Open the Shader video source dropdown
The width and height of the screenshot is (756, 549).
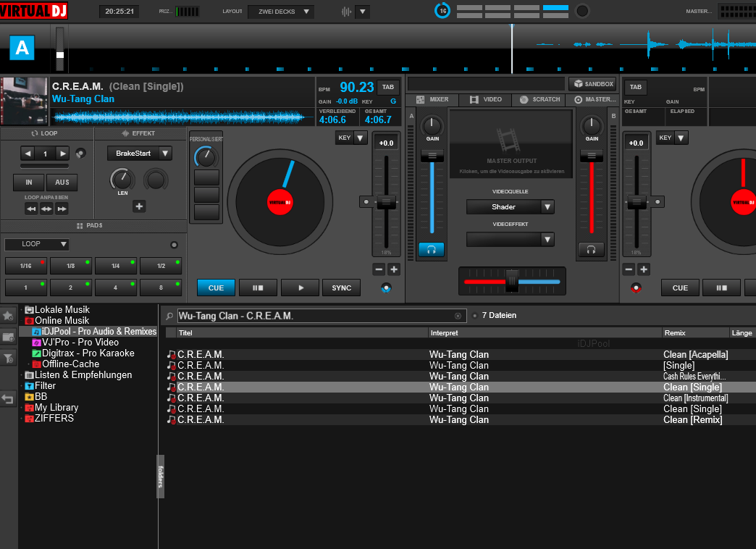[510, 207]
